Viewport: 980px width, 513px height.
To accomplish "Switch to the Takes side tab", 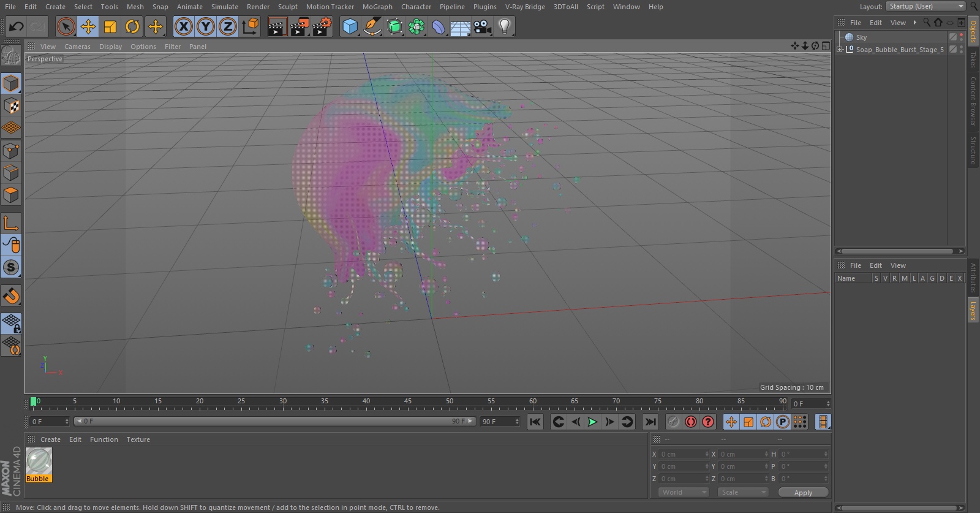I will [973, 59].
